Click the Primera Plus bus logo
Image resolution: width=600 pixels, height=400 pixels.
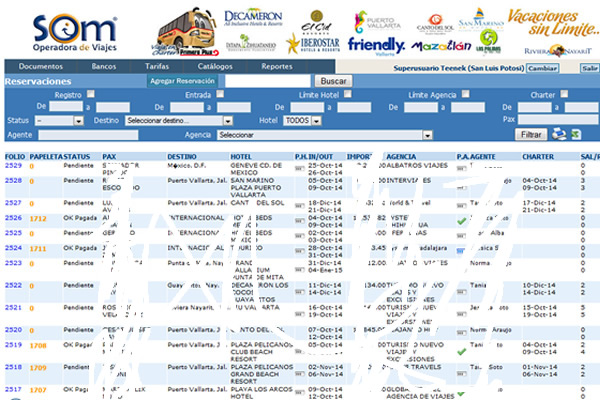(185, 33)
